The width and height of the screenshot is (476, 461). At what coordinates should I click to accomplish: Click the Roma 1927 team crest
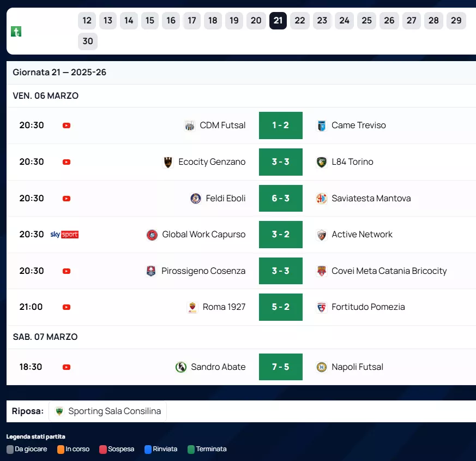pos(192,307)
